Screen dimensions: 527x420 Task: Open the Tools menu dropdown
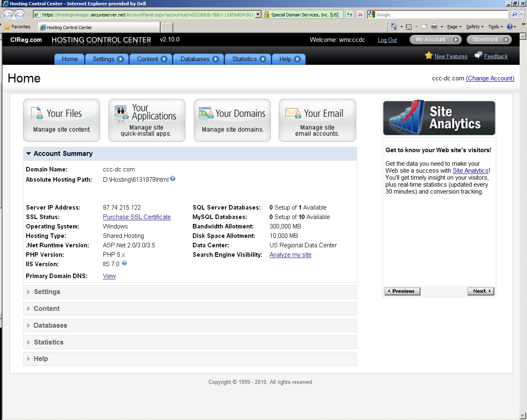click(x=495, y=27)
